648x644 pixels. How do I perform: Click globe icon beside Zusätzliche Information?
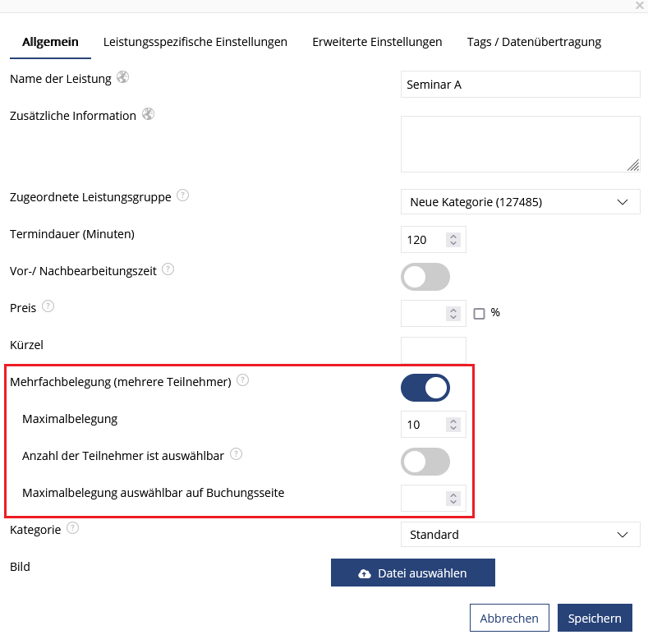149,113
